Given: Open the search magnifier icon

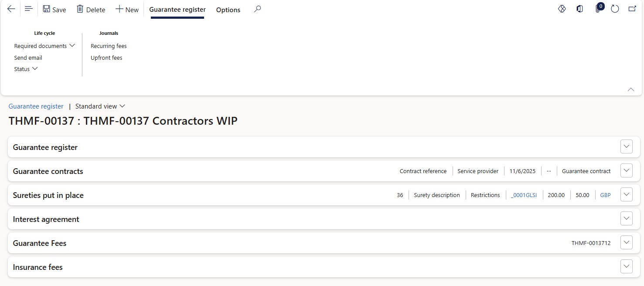Looking at the screenshot, I should pyautogui.click(x=258, y=9).
